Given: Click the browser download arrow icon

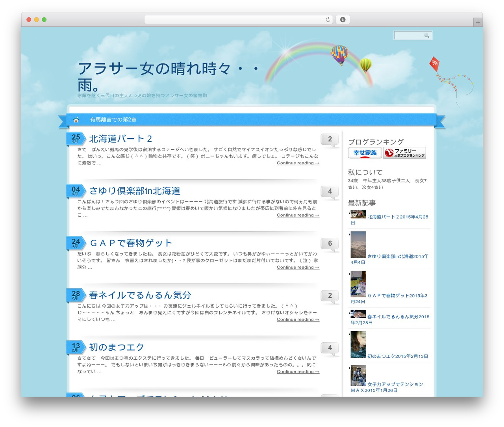Looking at the screenshot, I should coord(343,20).
